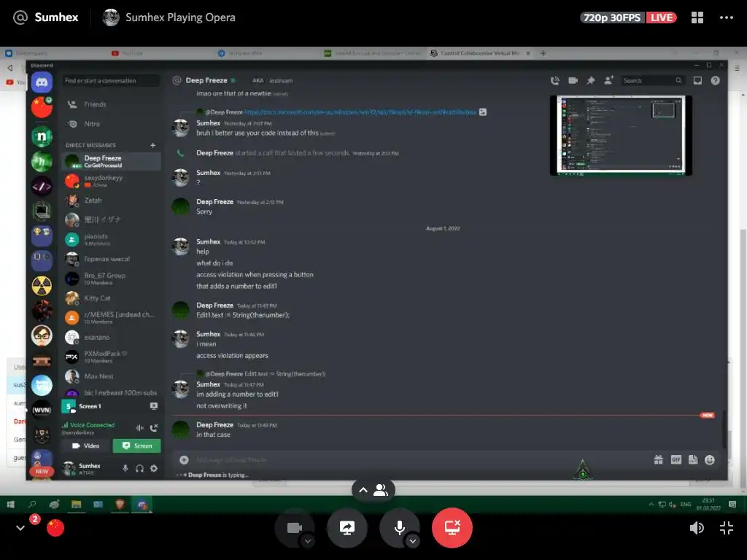Screen dimensions: 747x560
Task: Open the sticker picker icon
Action: point(693,459)
